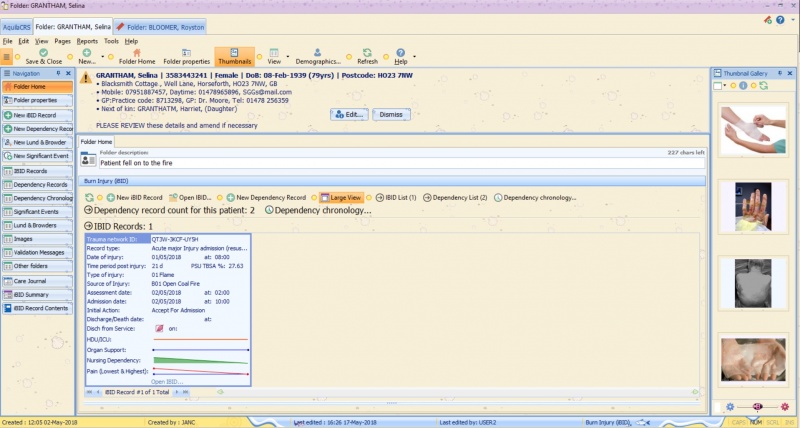The height and width of the screenshot is (428, 800).
Task: Open the back X-ray style thumbnail
Action: [x=753, y=283]
